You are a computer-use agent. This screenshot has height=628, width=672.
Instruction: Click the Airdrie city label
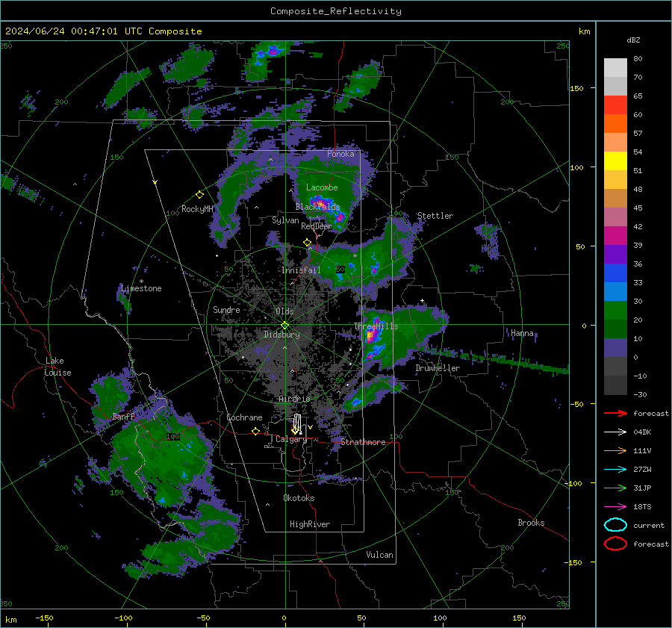click(294, 399)
